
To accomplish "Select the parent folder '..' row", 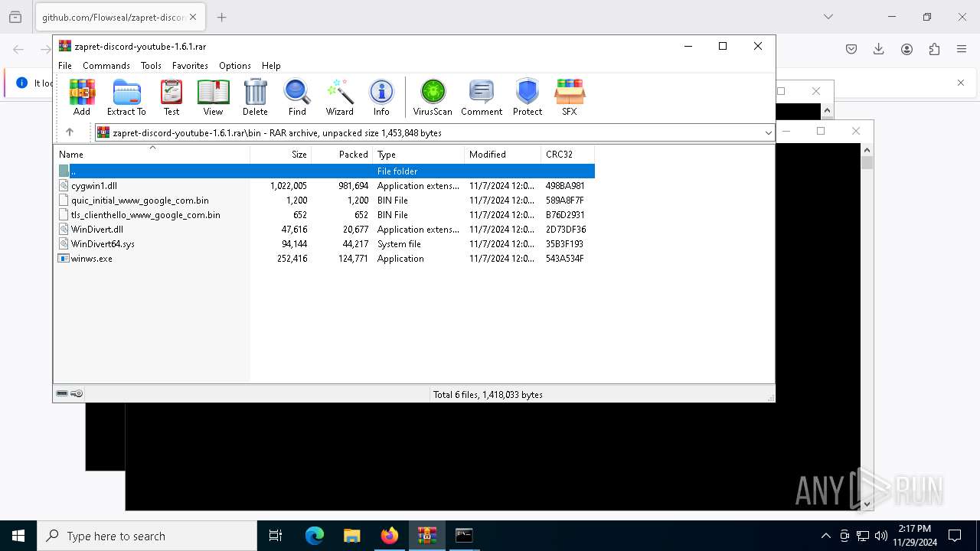I will pos(325,171).
